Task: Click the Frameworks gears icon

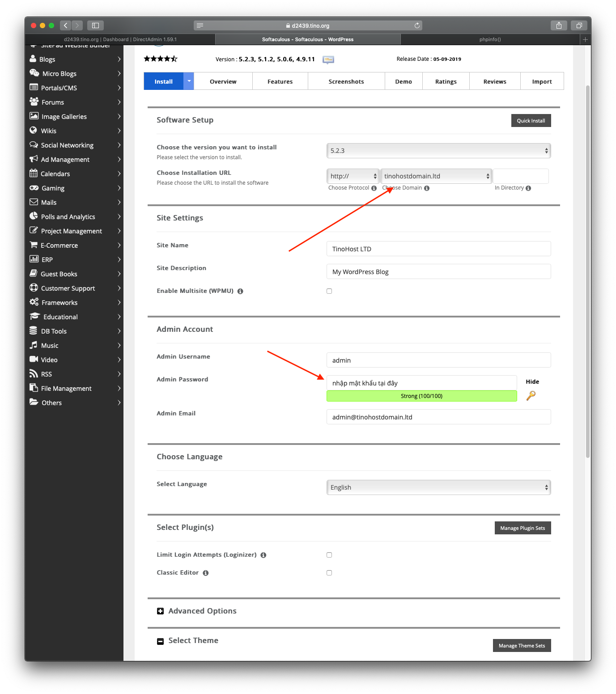Action: click(34, 302)
